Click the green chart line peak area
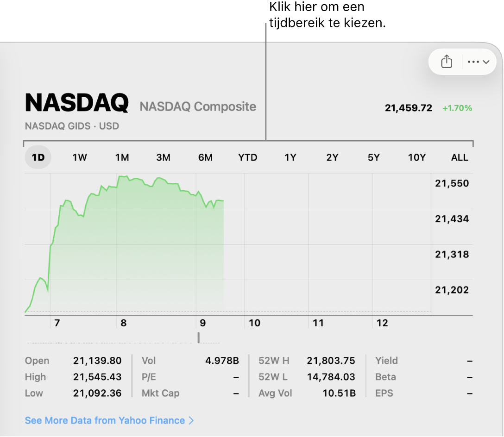 click(122, 177)
